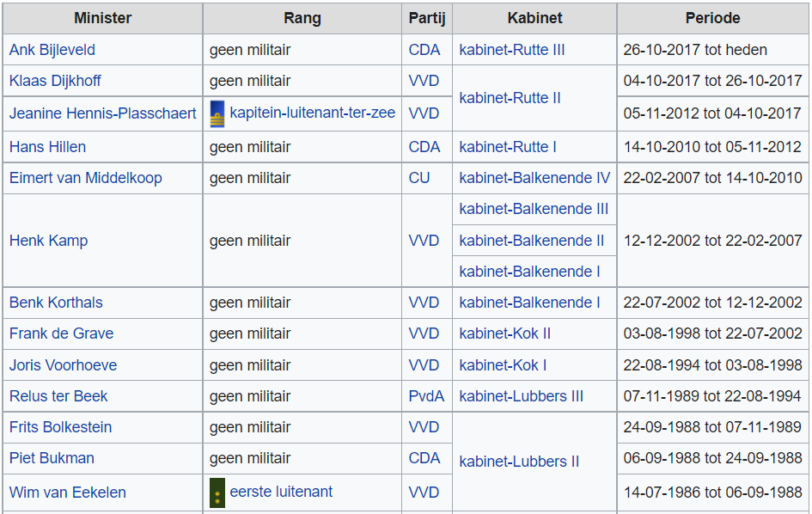Viewport: 812px width, 514px height.
Task: Open the kabinet-Rutte III link
Action: tap(511, 50)
